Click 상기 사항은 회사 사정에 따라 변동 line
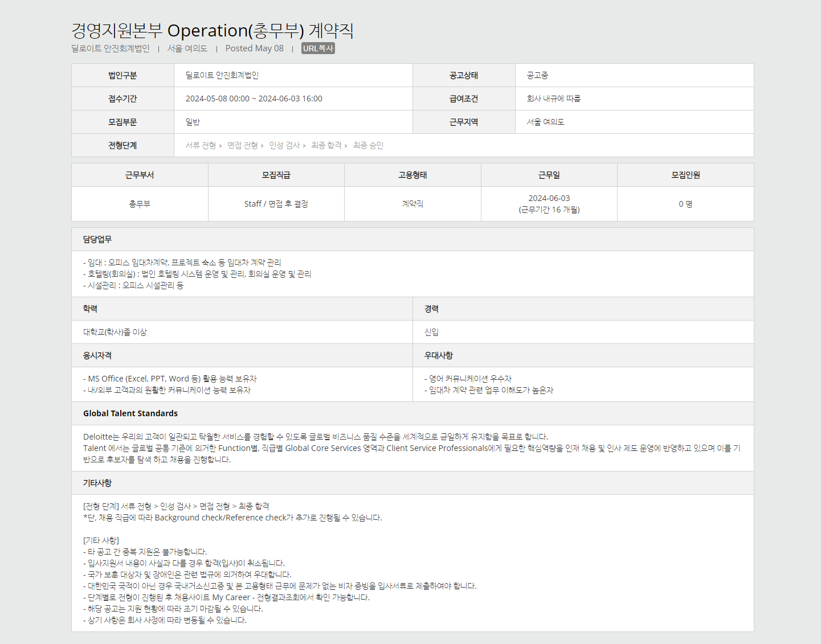 [165, 620]
